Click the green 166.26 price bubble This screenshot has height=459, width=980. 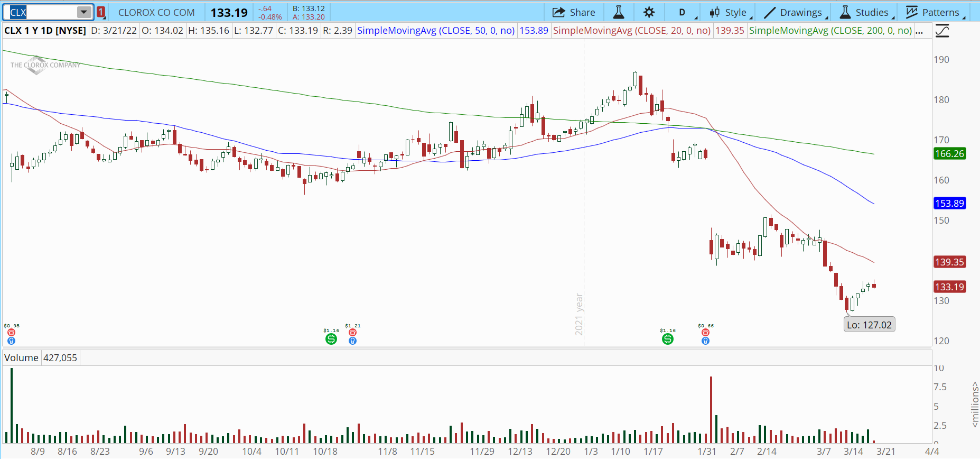[950, 154]
